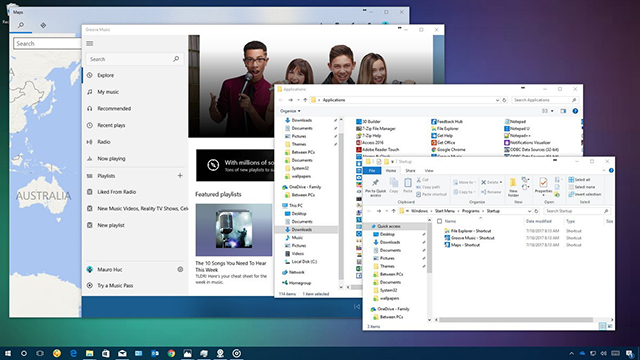This screenshot has width=640, height=360.
Task: Open the Startup address bar history dropdown
Action: pos(529,211)
